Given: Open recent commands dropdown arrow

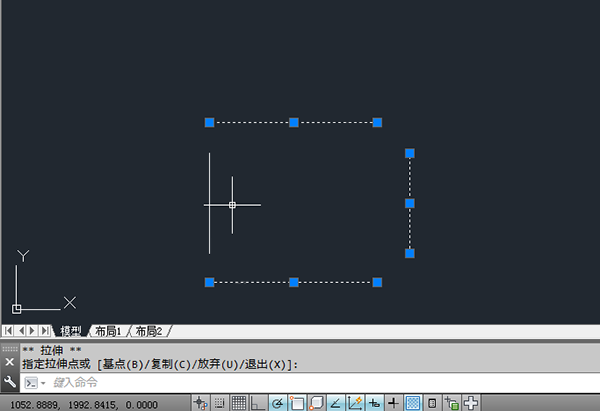Looking at the screenshot, I should [x=43, y=383].
